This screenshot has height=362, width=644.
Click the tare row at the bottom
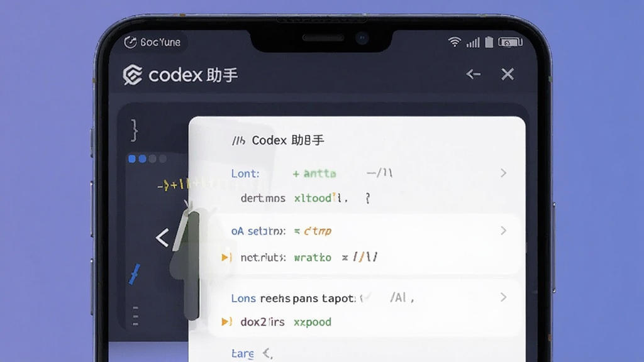(x=252, y=353)
